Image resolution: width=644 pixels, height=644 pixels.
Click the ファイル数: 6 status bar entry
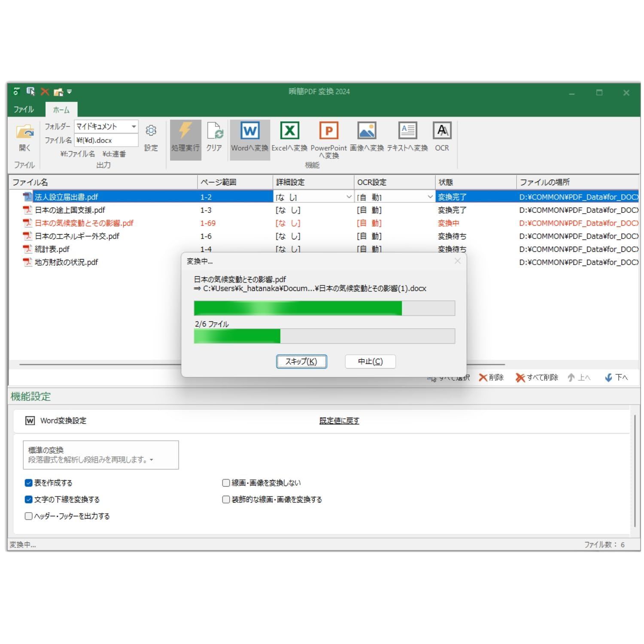604,544
